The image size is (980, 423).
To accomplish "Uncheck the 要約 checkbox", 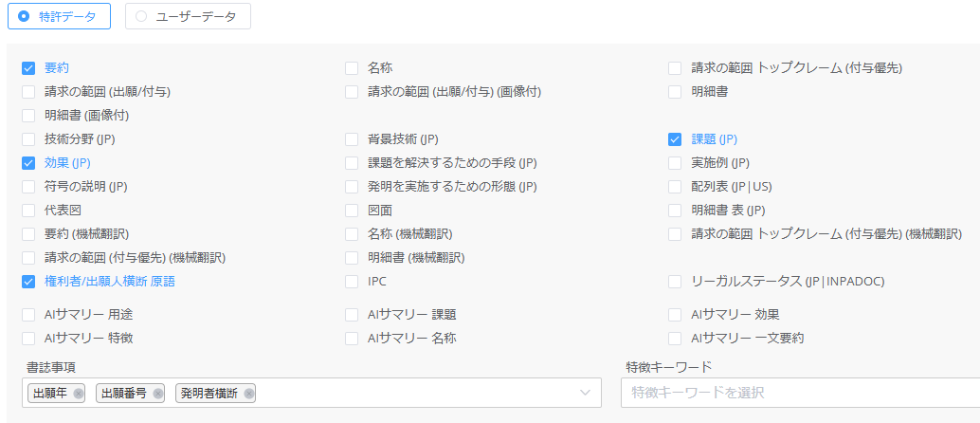I will (28, 68).
